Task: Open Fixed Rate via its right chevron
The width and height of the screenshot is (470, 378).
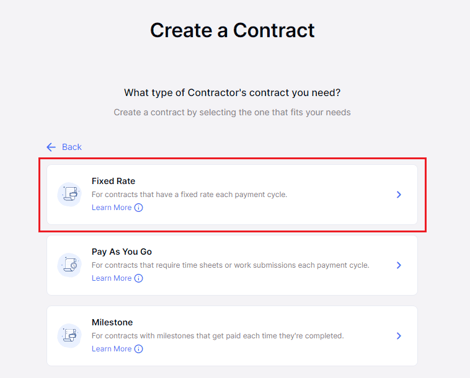Action: tap(399, 195)
